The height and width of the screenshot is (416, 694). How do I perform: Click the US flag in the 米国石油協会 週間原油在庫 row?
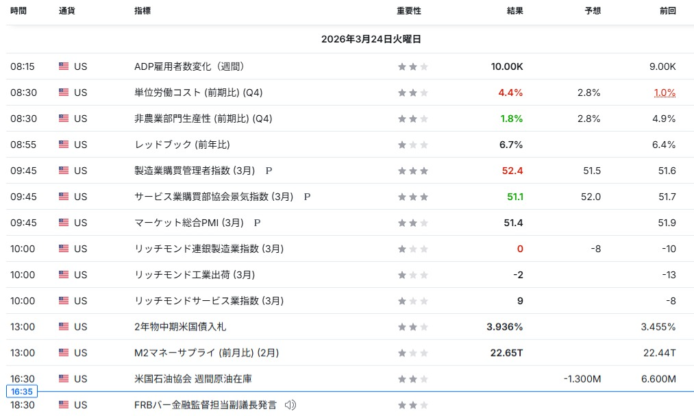point(64,379)
